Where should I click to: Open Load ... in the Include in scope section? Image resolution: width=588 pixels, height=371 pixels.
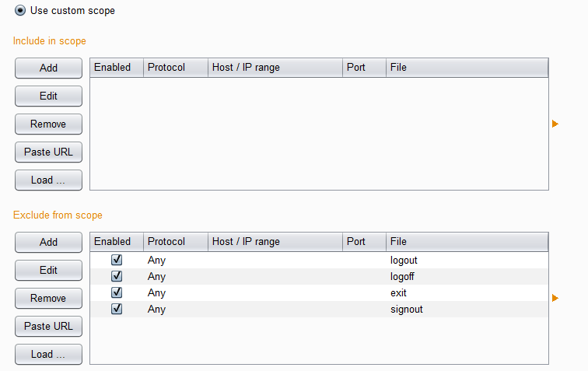pyautogui.click(x=48, y=180)
